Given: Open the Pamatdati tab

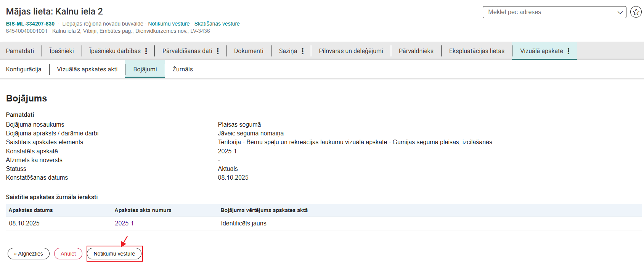Looking at the screenshot, I should 20,51.
